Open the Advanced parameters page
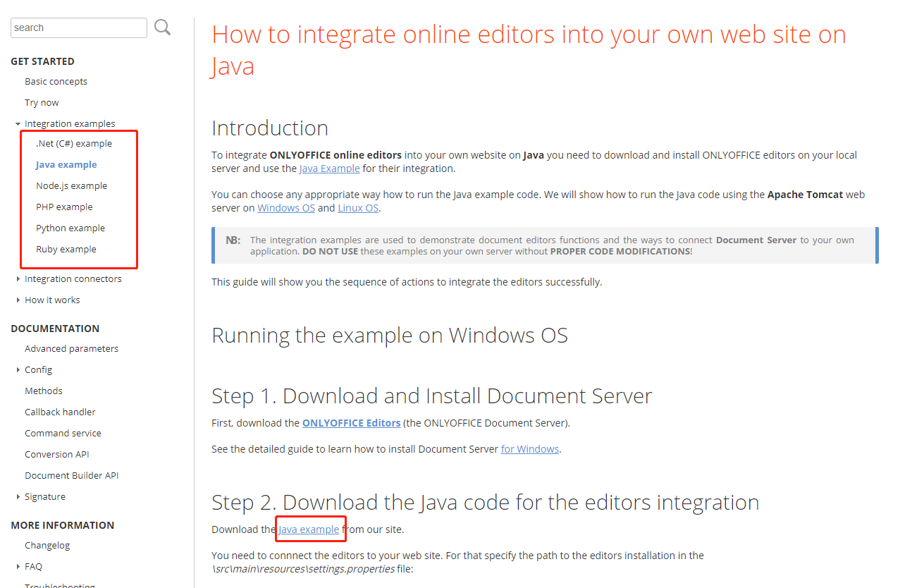 point(71,348)
